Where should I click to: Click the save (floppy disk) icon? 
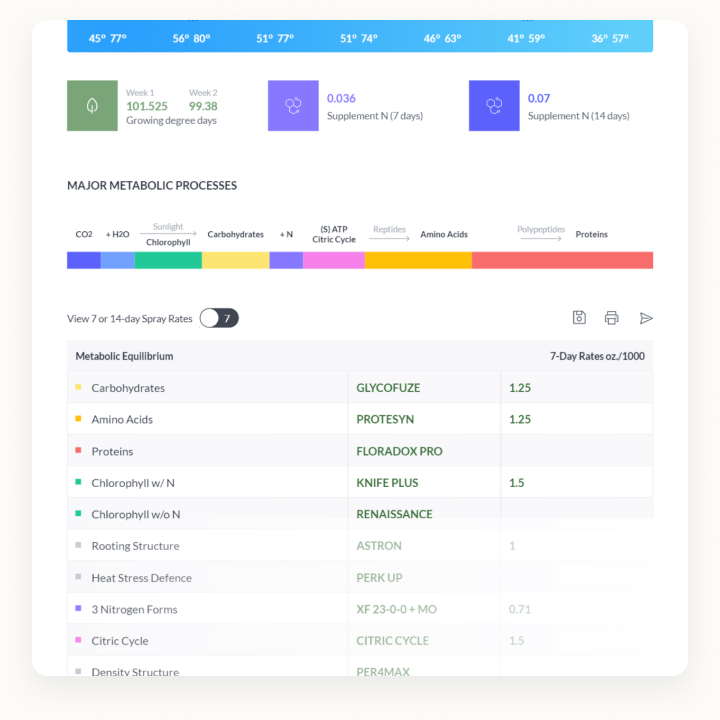click(x=579, y=318)
